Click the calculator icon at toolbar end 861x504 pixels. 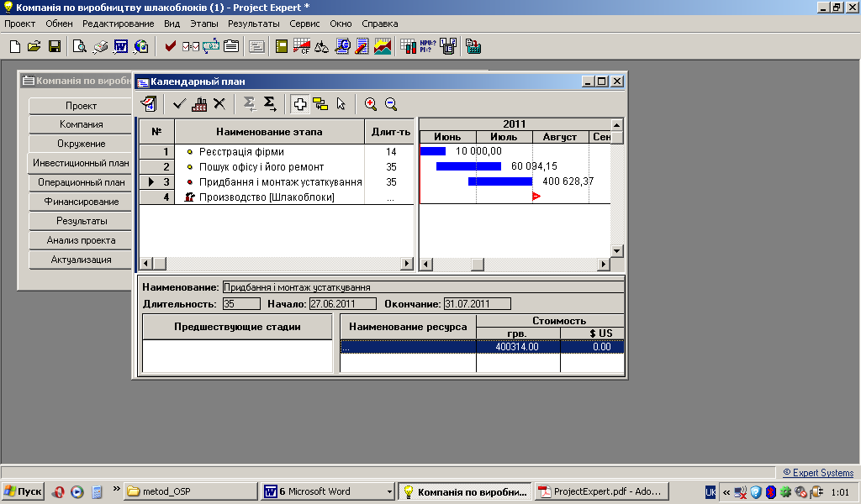473,46
